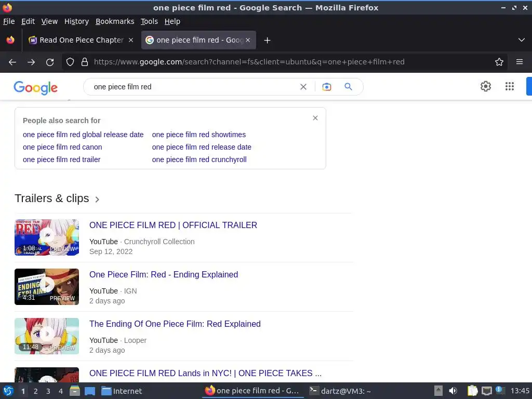Viewport: 532px width, 399px height.
Task: Focus the address bar URL
Action: [249, 62]
